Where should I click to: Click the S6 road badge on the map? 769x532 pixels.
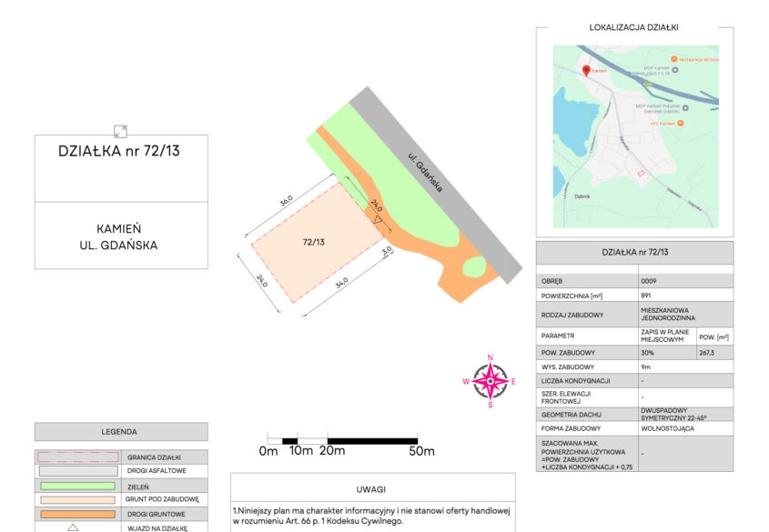click(648, 84)
